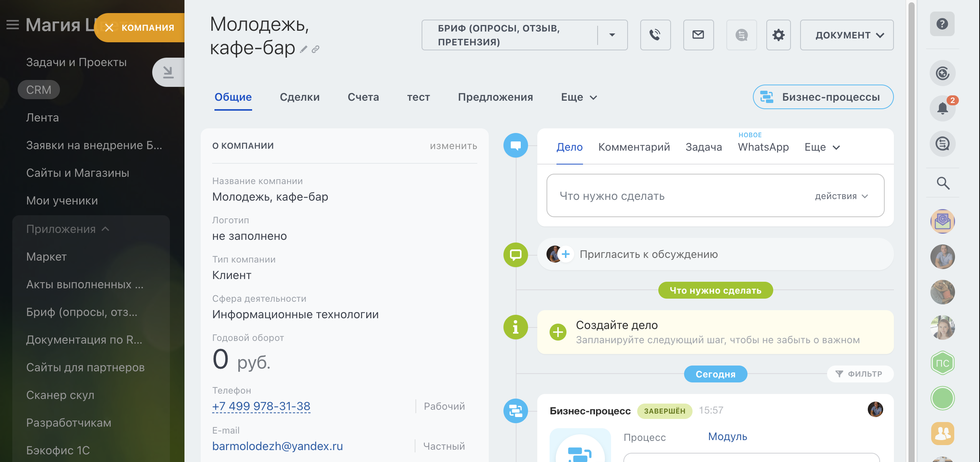Open the hamburger menu in sidebar
The width and height of the screenshot is (980, 462).
pos(12,25)
